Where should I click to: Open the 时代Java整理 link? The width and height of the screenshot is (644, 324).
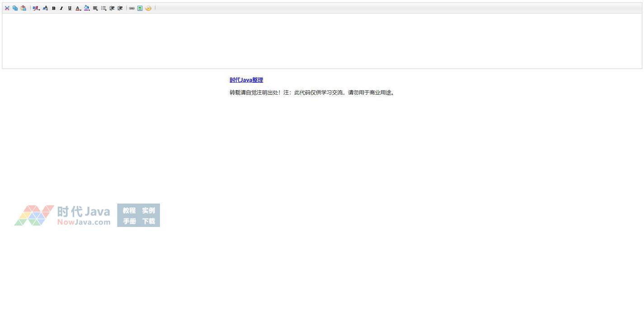246,80
